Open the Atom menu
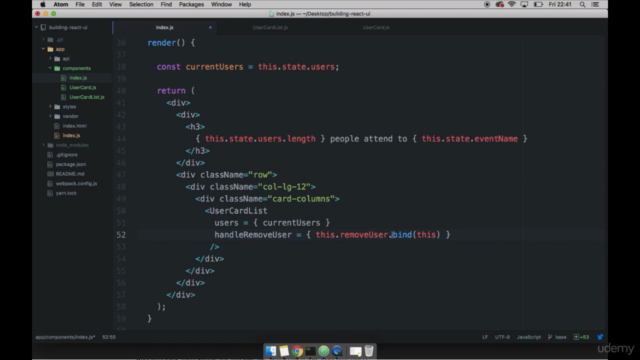The image size is (640, 360). 61,4
